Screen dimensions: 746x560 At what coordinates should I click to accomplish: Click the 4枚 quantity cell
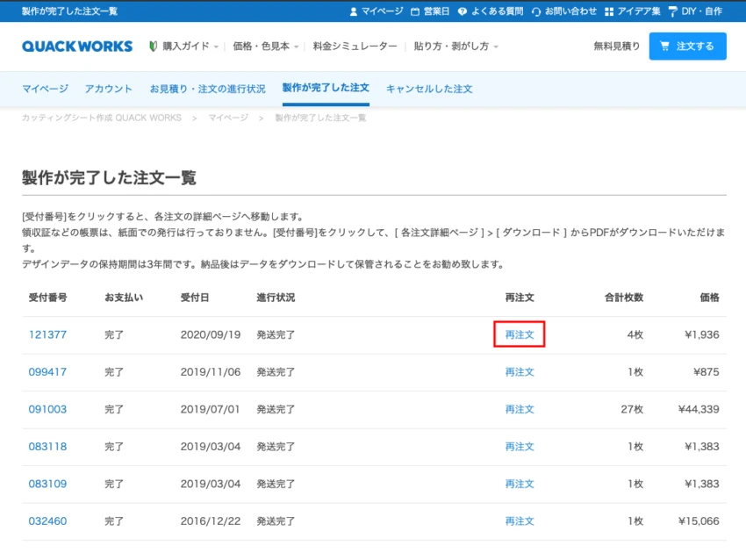pos(635,334)
